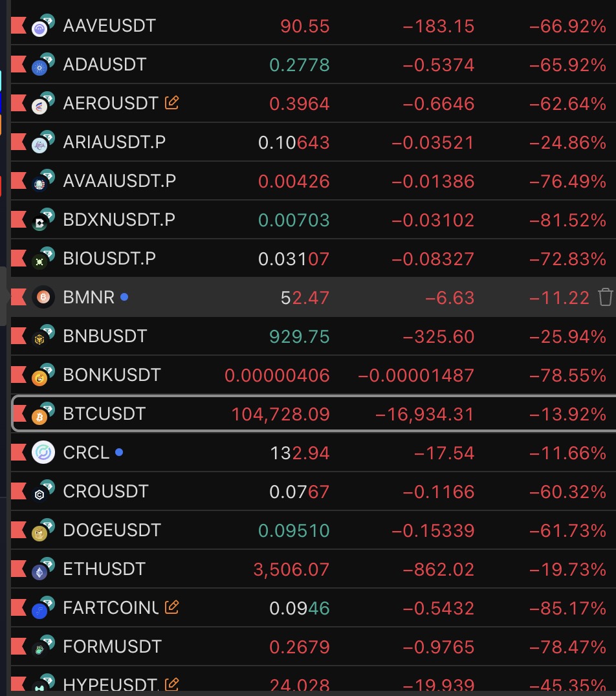Click the Dogecoin logo on DOGEUSDT row

(41, 532)
